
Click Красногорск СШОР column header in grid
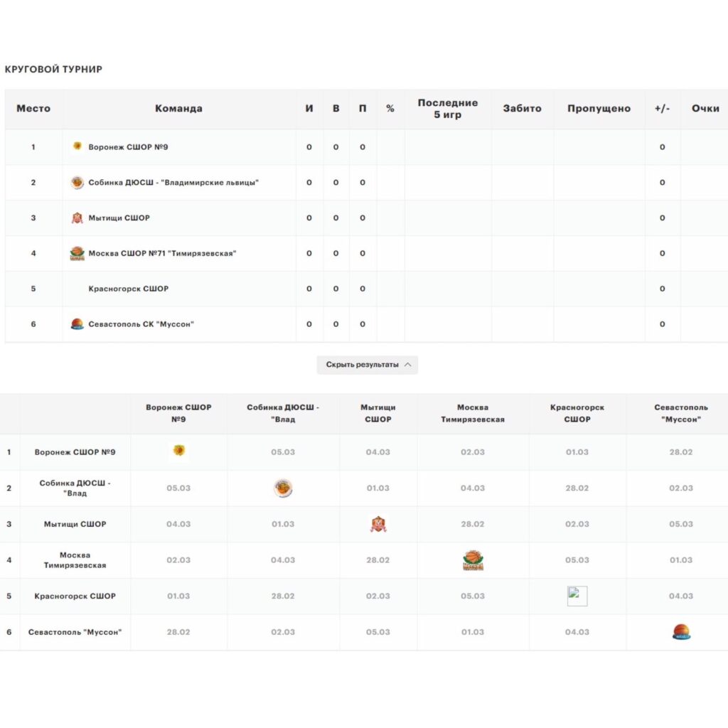(577, 413)
